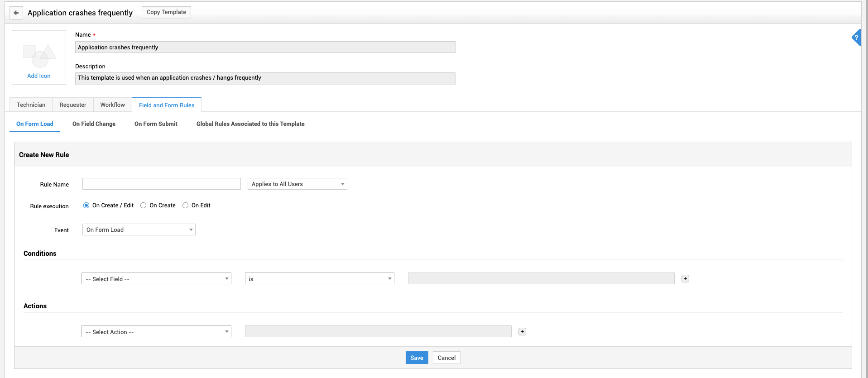Select On Create radio button
Viewport: 868px width, 378px height.
144,206
